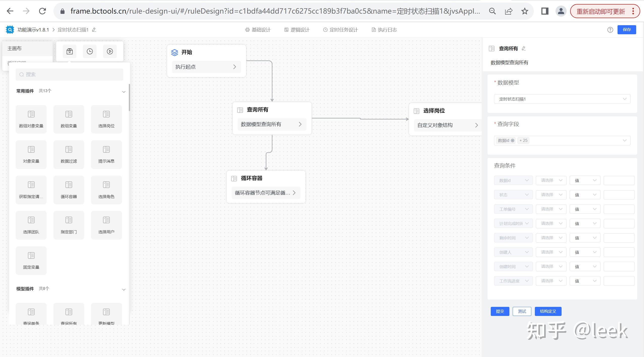This screenshot has height=357, width=644.
Task: Click the 保存 button
Action: tap(627, 30)
